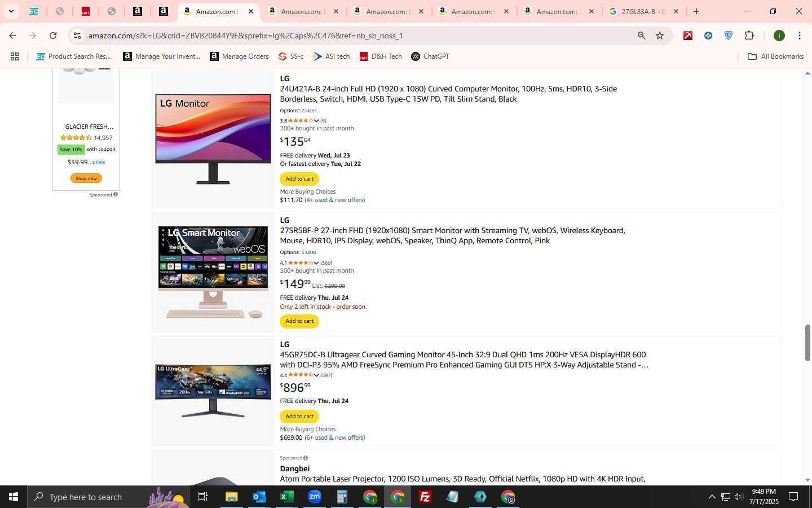Switch to the first pinned EC tab

34,11
